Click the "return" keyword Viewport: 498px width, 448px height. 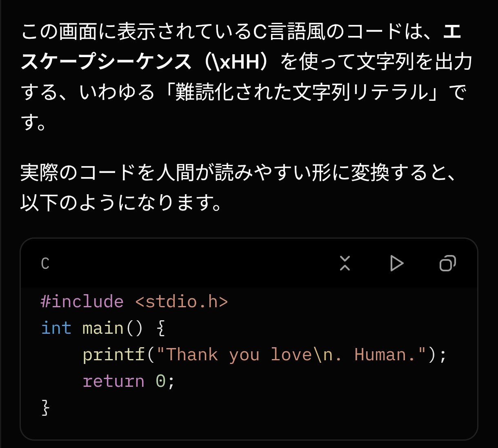tap(113, 381)
